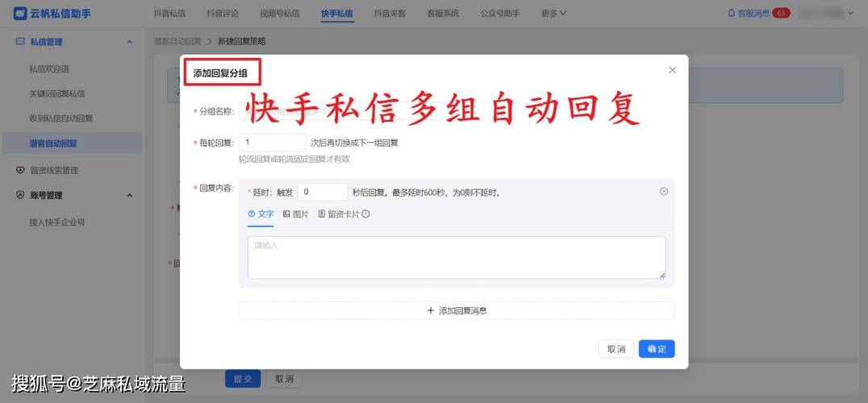868x403 pixels.
Task: Select the 文字 reply type tab
Action: coord(261,214)
